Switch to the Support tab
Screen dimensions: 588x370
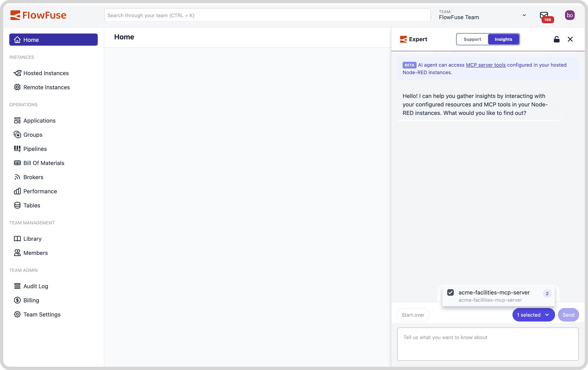point(472,39)
